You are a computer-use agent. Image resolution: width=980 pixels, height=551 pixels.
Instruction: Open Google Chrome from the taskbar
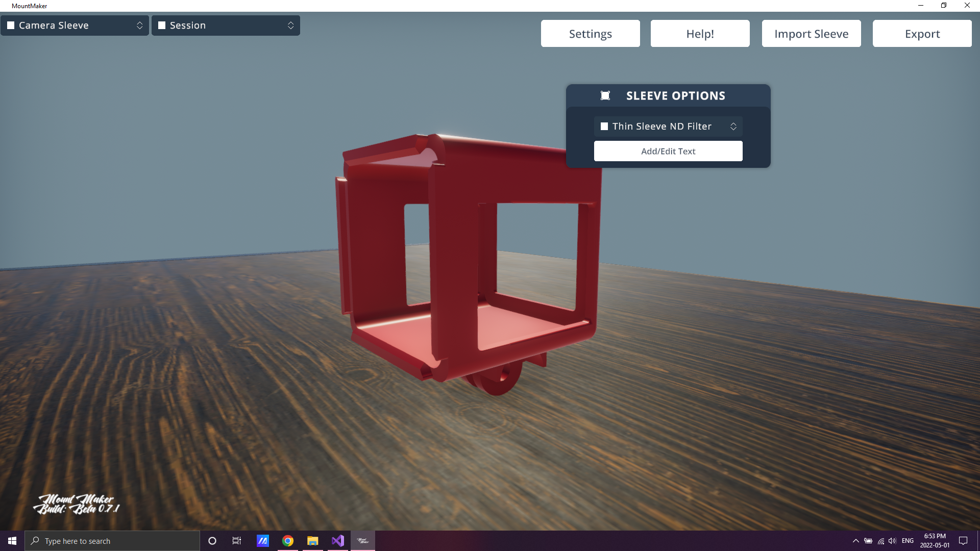pyautogui.click(x=288, y=541)
